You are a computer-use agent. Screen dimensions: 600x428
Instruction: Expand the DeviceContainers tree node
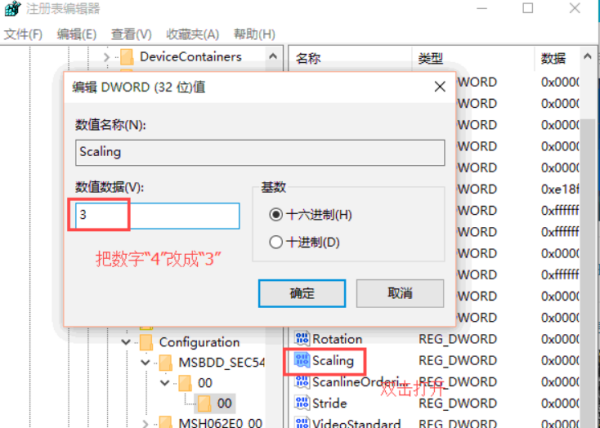point(107,56)
